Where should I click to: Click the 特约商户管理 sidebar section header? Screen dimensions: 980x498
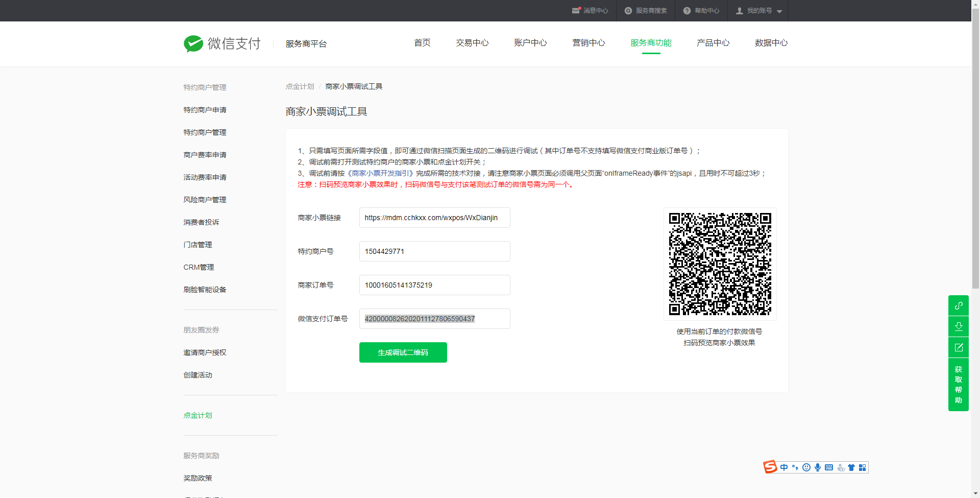pos(205,87)
